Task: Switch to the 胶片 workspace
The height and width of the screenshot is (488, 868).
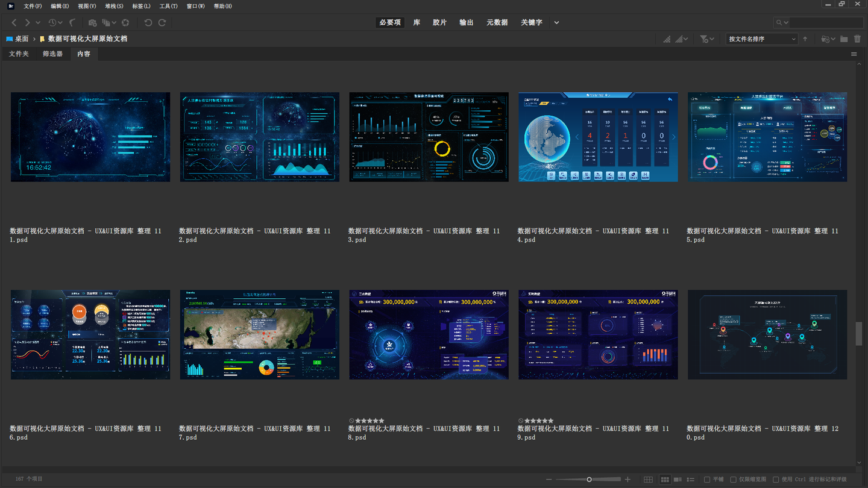Action: pyautogui.click(x=440, y=23)
